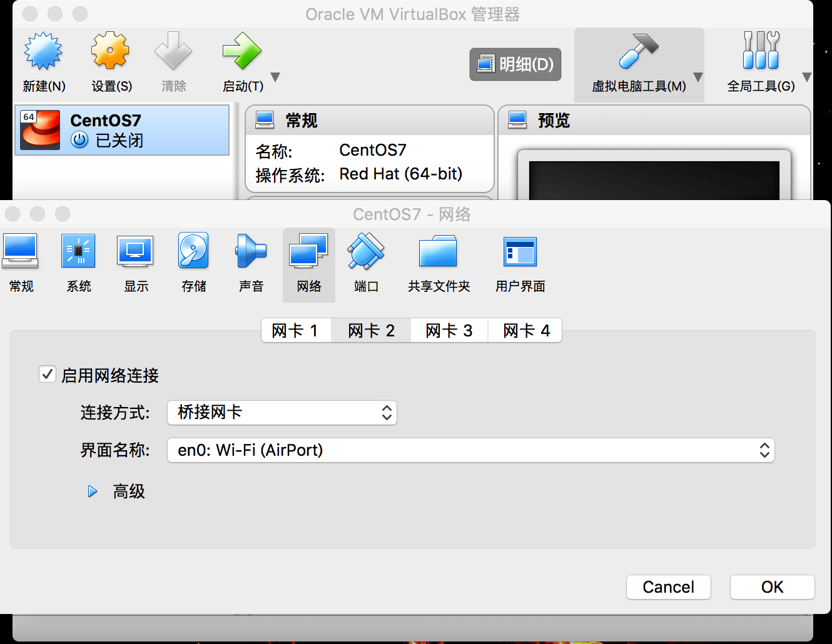
Task: Click the 常规 section header in details
Action: (x=369, y=120)
